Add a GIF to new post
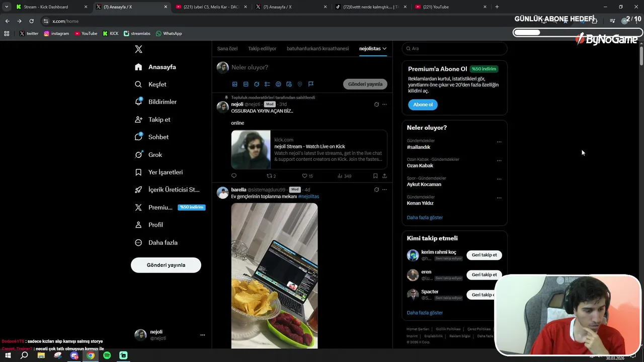 coord(246,84)
